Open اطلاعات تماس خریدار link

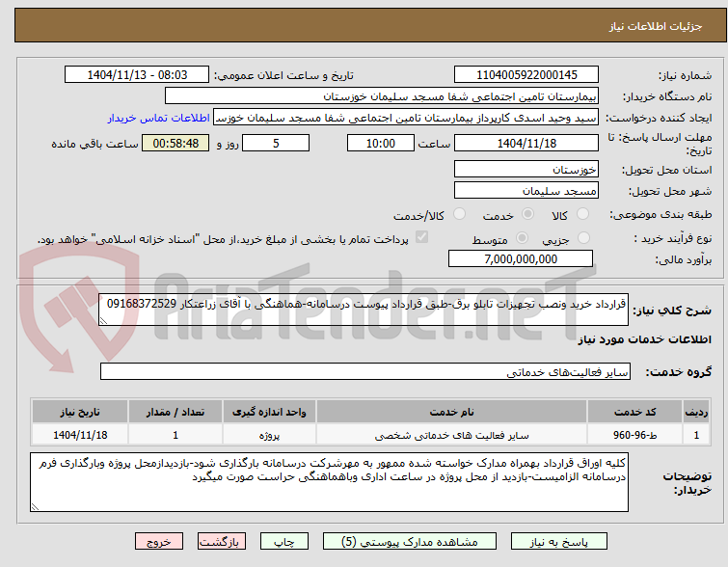click(159, 118)
